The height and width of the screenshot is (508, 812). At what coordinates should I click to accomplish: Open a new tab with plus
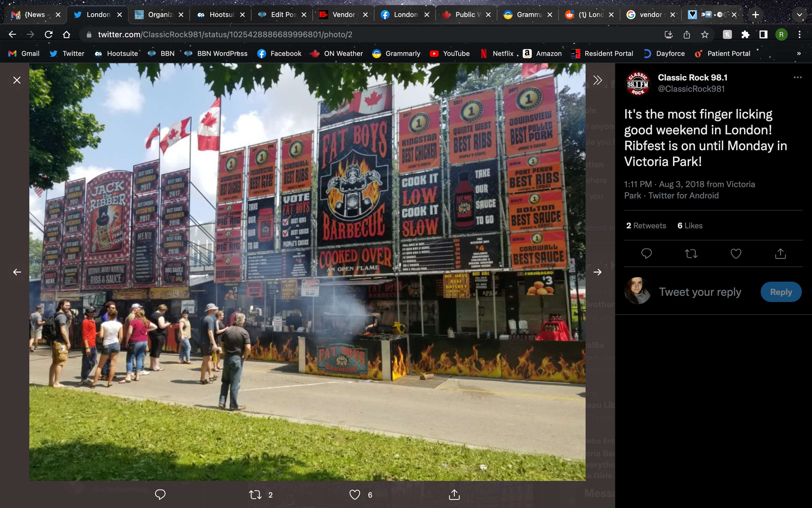click(755, 15)
